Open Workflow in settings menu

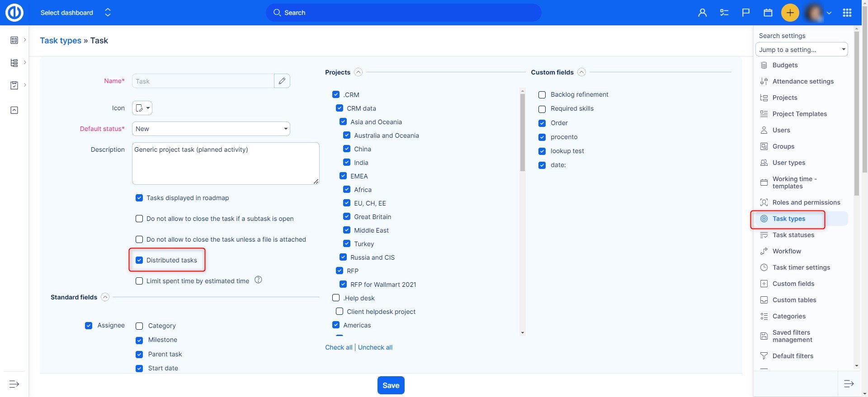pos(786,251)
